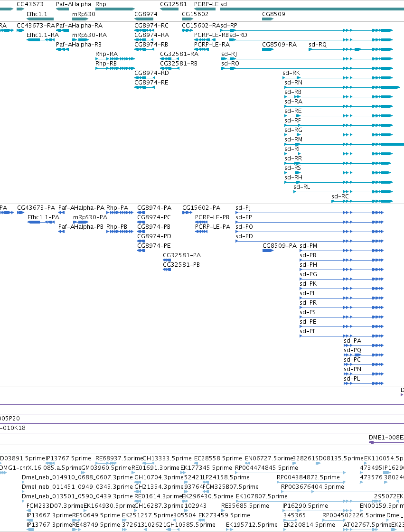Click the CG15602 gene label

click(x=195, y=14)
